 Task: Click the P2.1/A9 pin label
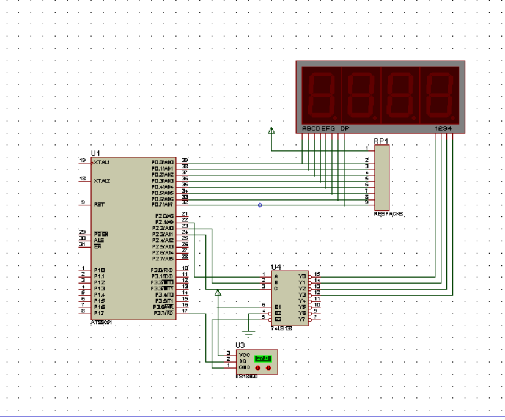164,223
